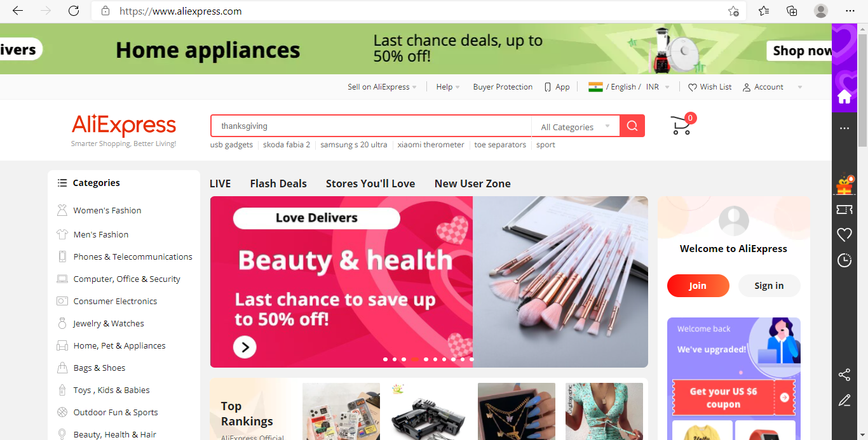The image size is (868, 440).
Task: Click the banner's round arrow button
Action: tap(245, 347)
